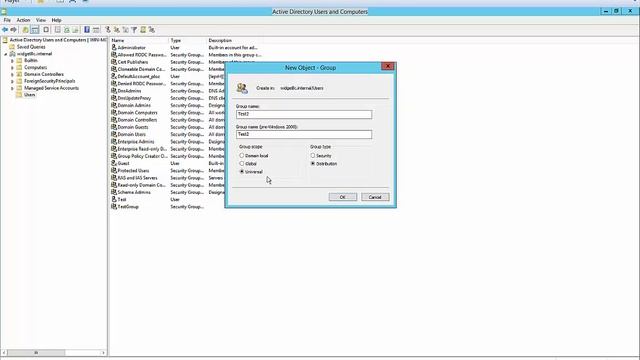
Task: Refresh the view using the green toolbar icon
Action: (67, 30)
